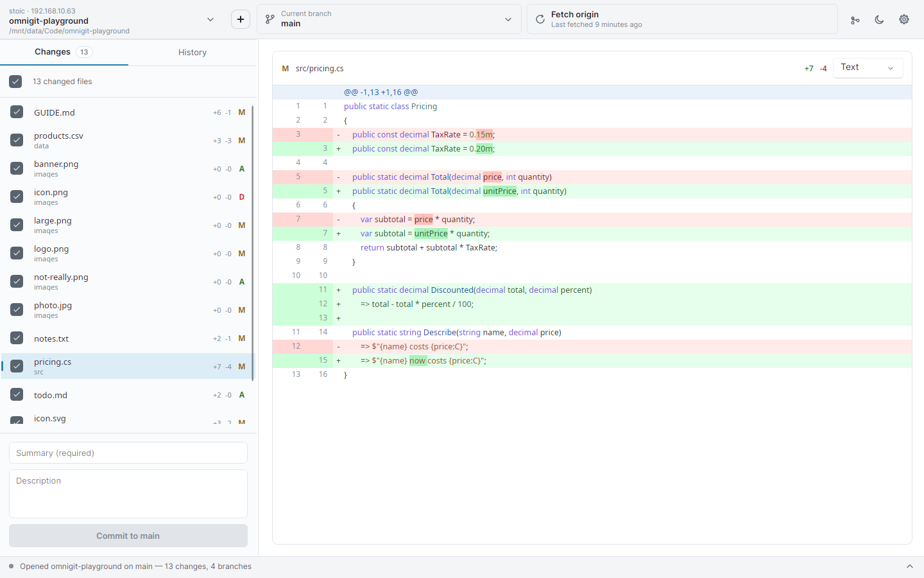Click the Summary (required) input field
924x578 pixels.
pos(128,453)
